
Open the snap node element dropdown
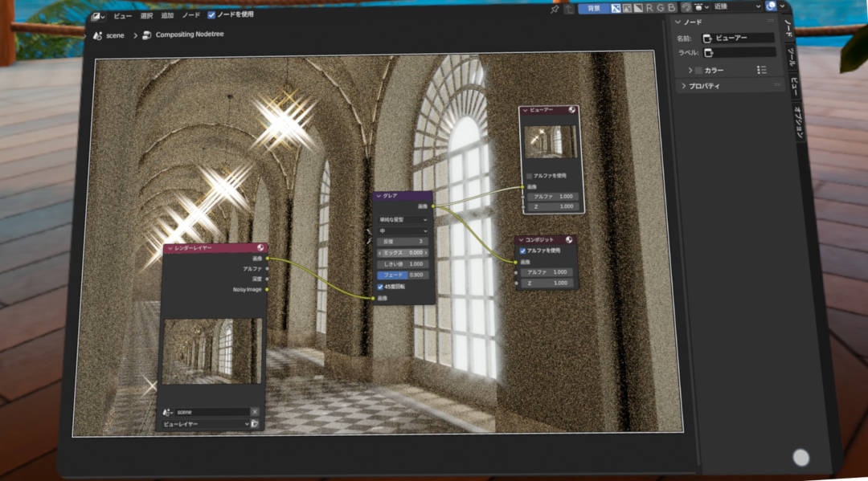click(702, 7)
